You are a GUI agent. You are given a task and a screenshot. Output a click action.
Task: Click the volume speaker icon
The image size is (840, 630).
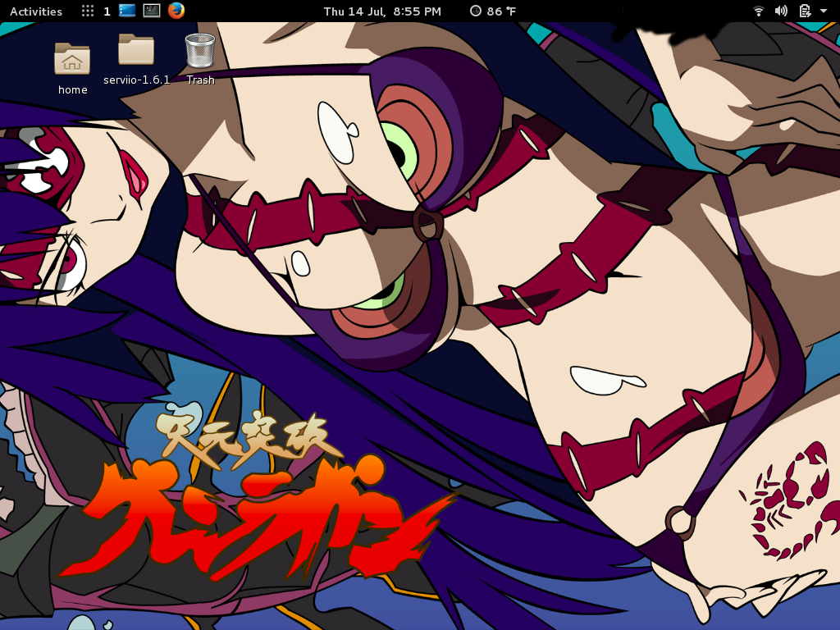pyautogui.click(x=781, y=11)
